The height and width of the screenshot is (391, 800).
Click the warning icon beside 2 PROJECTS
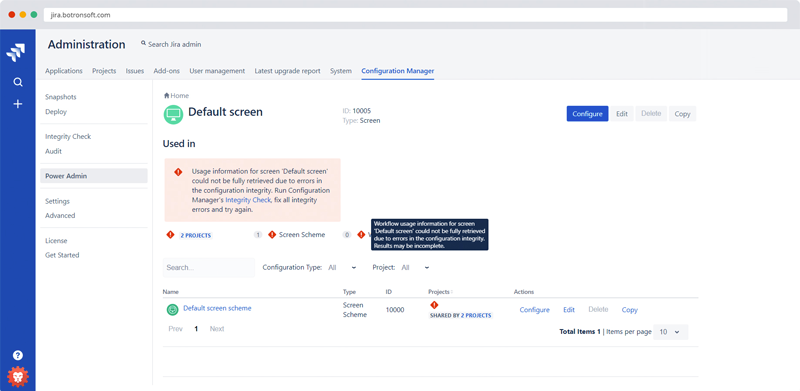point(170,235)
